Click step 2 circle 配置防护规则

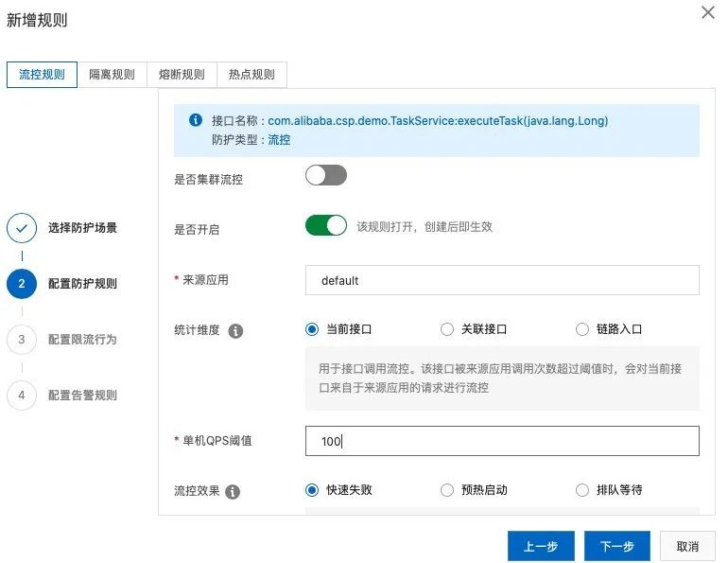(22, 284)
